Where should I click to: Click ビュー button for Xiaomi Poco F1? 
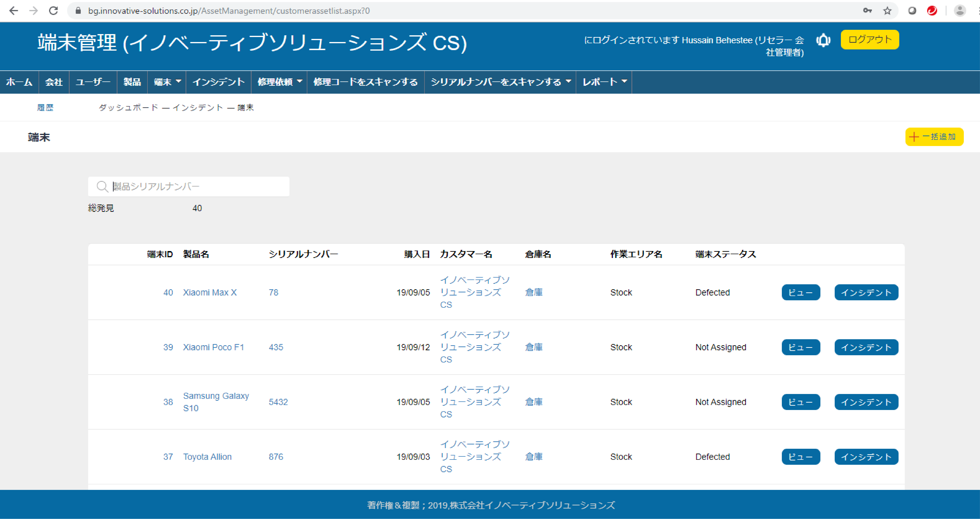click(801, 347)
